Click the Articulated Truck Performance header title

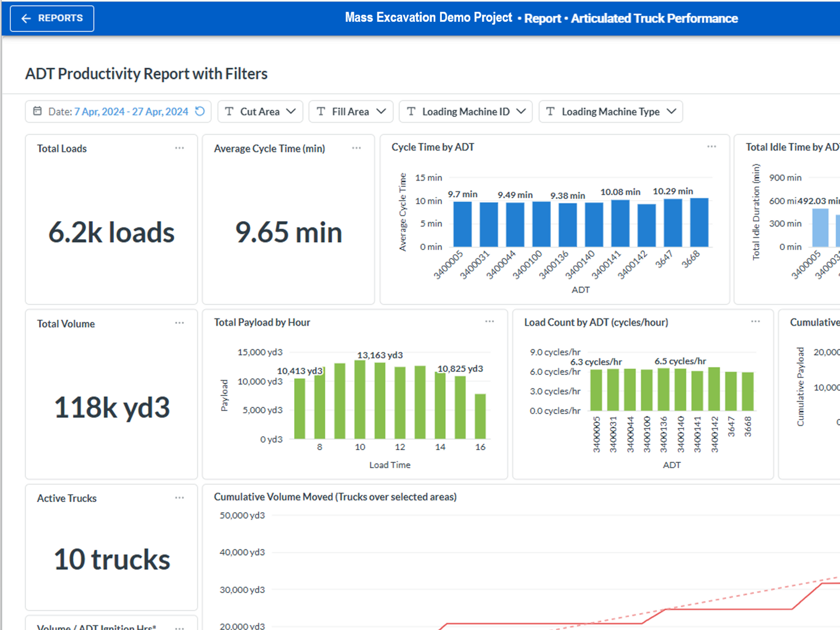(654, 18)
